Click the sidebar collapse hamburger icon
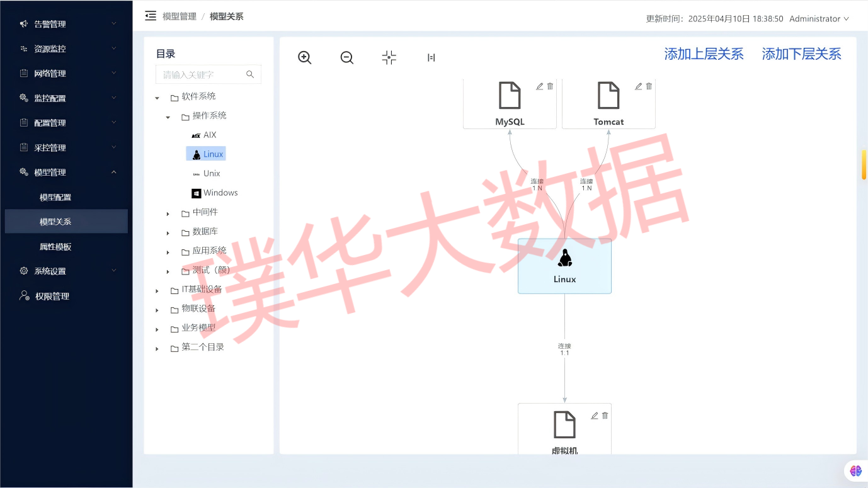This screenshot has width=868, height=488. pyautogui.click(x=151, y=16)
